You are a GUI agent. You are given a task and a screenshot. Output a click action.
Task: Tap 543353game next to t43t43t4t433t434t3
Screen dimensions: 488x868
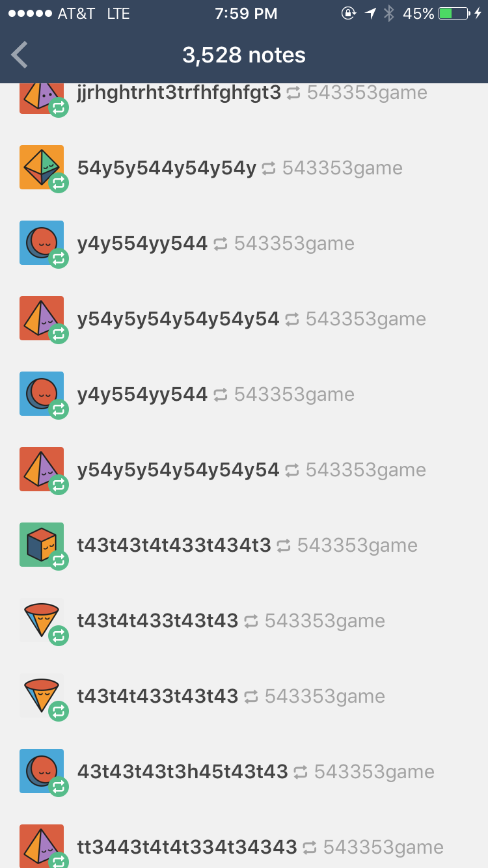(357, 545)
